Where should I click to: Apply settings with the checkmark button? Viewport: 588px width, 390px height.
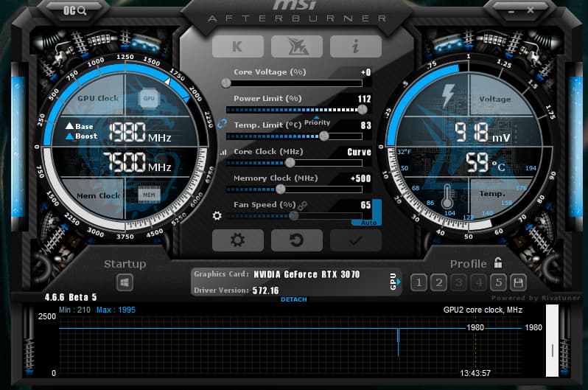click(x=355, y=240)
